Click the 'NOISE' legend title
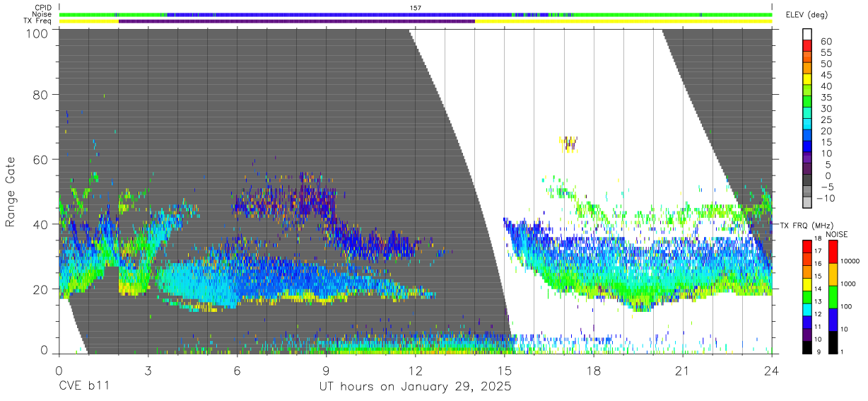Image resolution: width=868 pixels, height=401 pixels. click(x=835, y=234)
